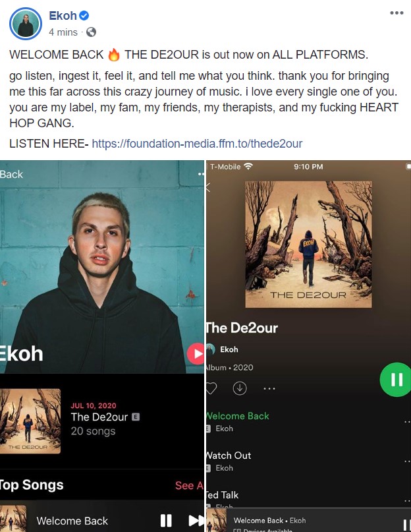Click the public globe privacy icon

(91, 32)
